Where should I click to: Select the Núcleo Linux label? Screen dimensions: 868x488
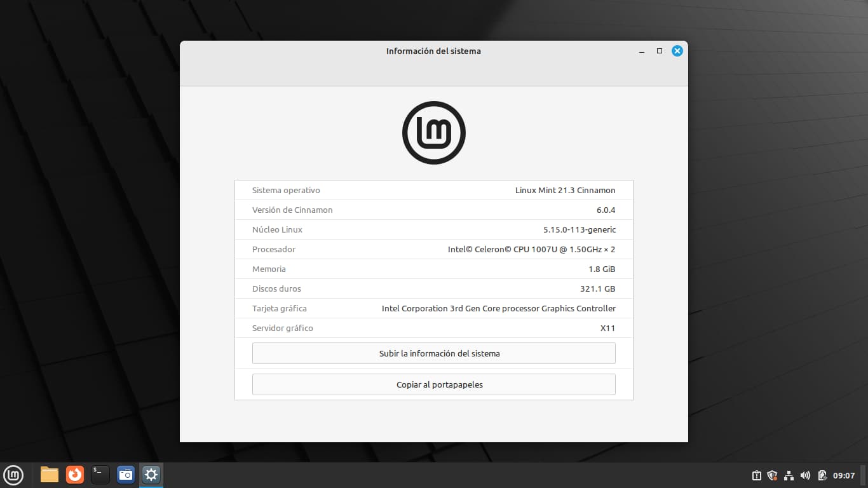click(x=277, y=229)
